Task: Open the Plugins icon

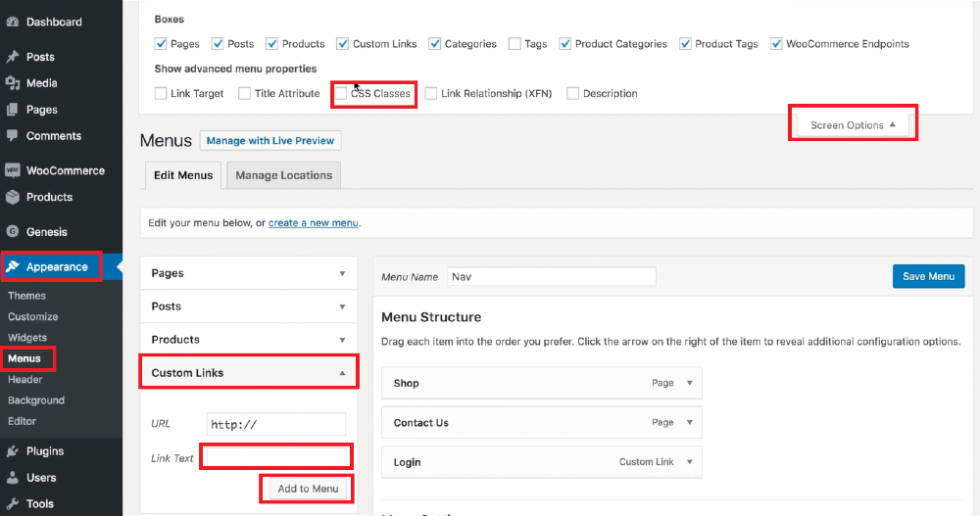Action: [x=13, y=451]
